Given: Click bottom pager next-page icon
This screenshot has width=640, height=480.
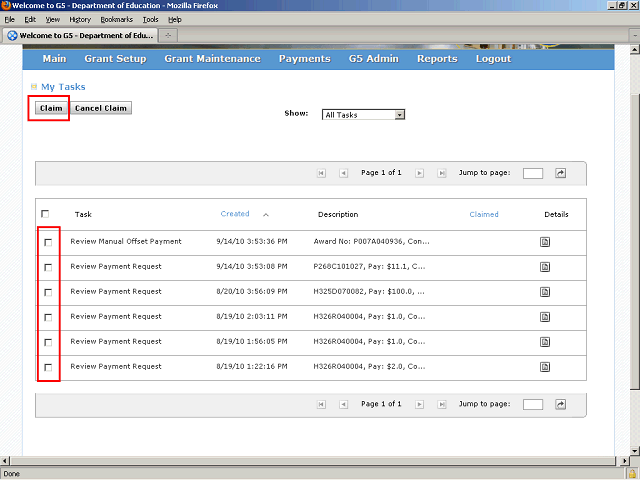Looking at the screenshot, I should click(419, 404).
